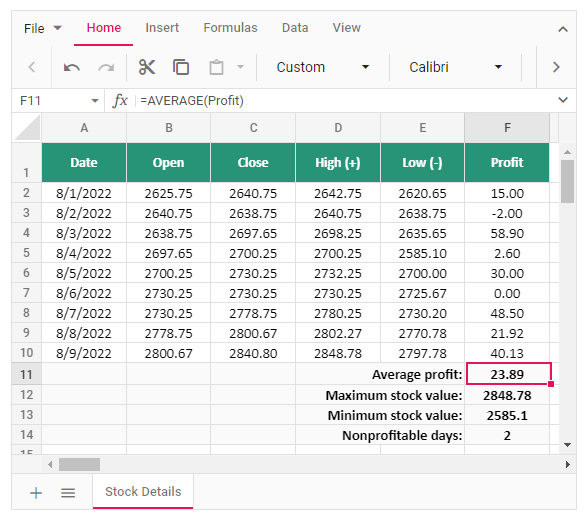Screen dimensions: 586x519
Task: Switch to the Home tab
Action: pyautogui.click(x=104, y=28)
